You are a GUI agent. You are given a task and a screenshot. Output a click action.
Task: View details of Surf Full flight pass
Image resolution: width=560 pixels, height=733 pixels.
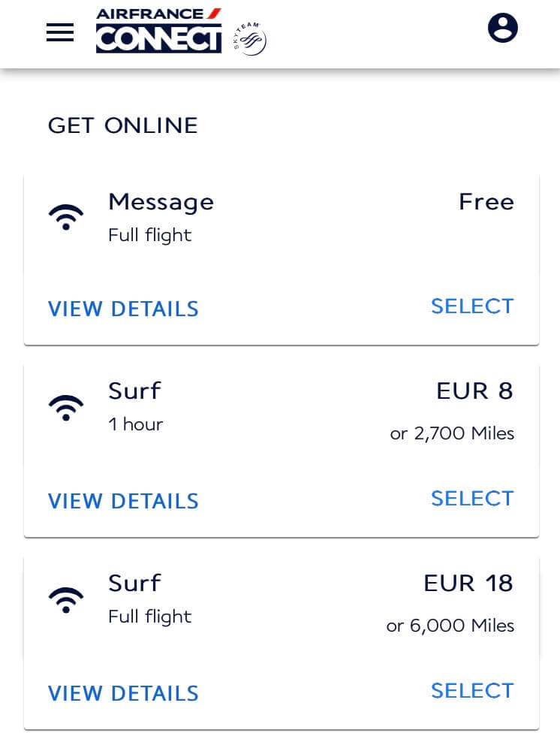point(123,693)
